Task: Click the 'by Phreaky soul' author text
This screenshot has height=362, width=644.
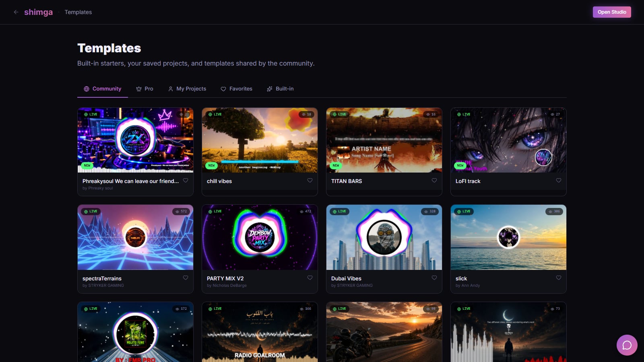Action: pos(98,188)
